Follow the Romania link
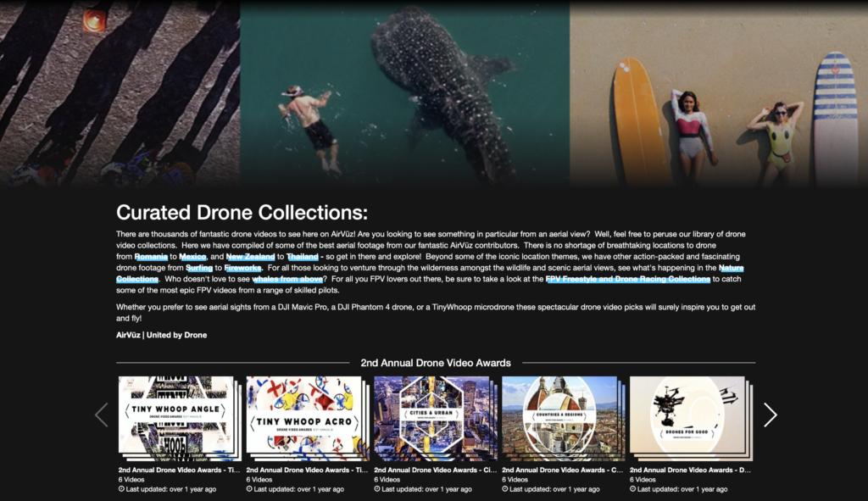868x501 pixels. [x=151, y=256]
